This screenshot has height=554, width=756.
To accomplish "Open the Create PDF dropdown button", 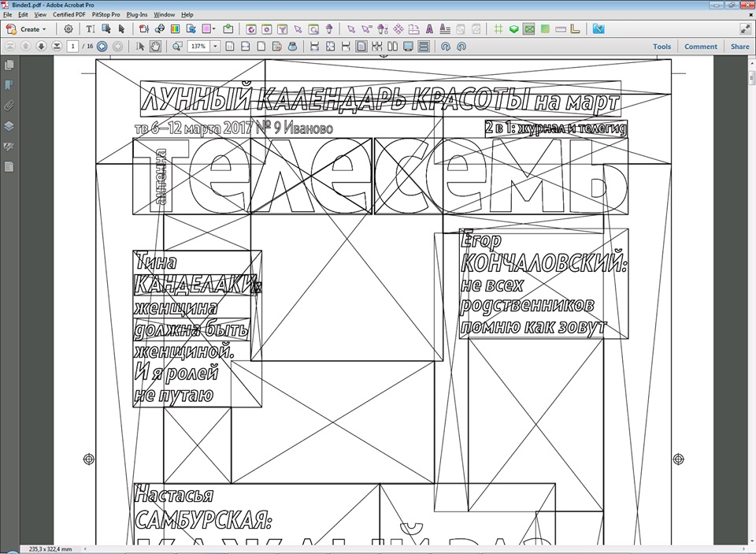I will 27,29.
